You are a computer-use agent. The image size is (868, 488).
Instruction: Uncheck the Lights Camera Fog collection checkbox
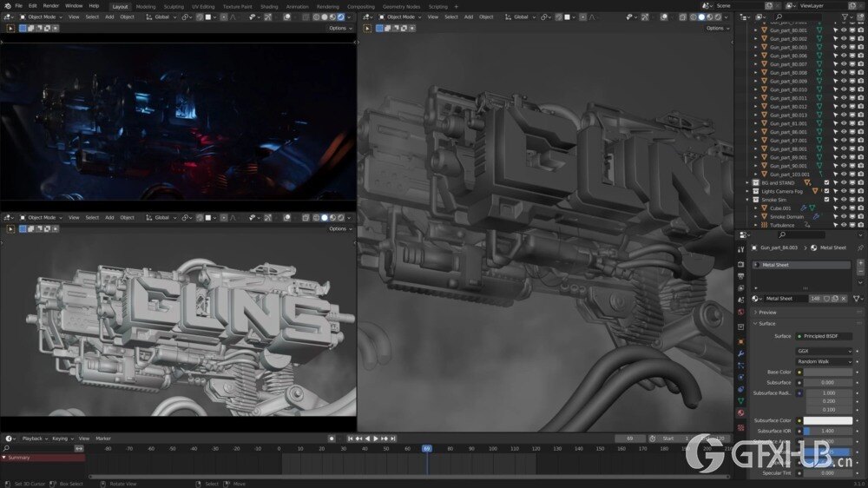pos(826,191)
